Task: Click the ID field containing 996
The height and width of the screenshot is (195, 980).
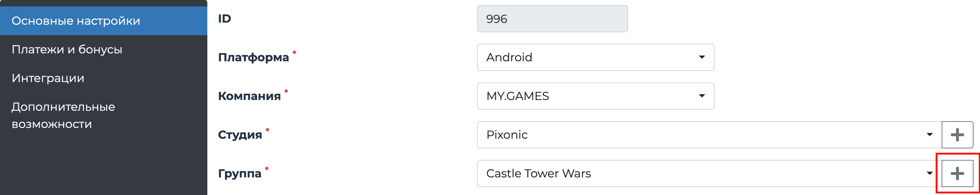Action: click(552, 19)
